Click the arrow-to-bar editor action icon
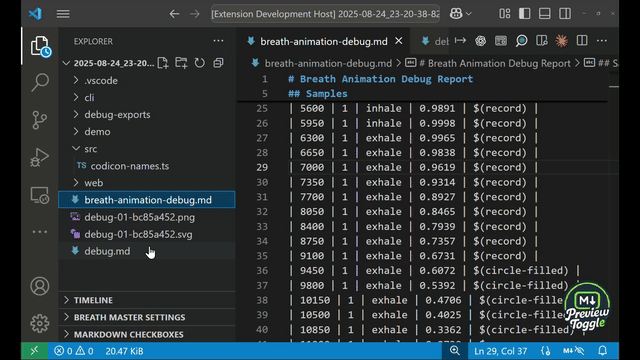The image size is (640, 360). pos(460,40)
